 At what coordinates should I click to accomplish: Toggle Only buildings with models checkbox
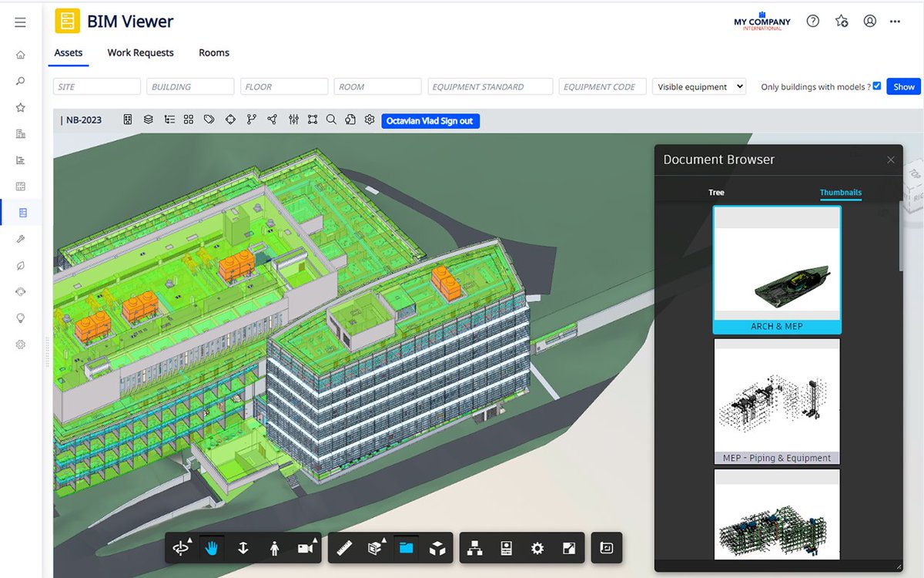coord(877,86)
